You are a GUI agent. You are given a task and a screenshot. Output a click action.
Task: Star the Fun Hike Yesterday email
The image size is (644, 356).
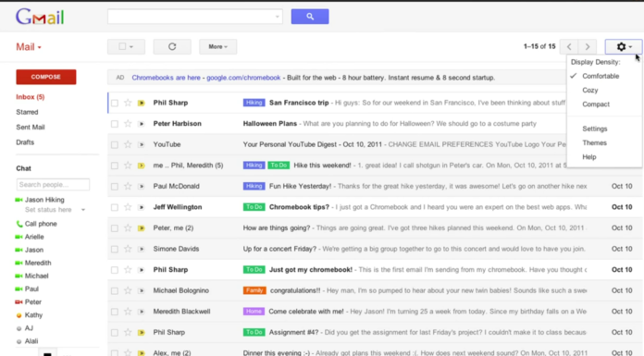(128, 187)
